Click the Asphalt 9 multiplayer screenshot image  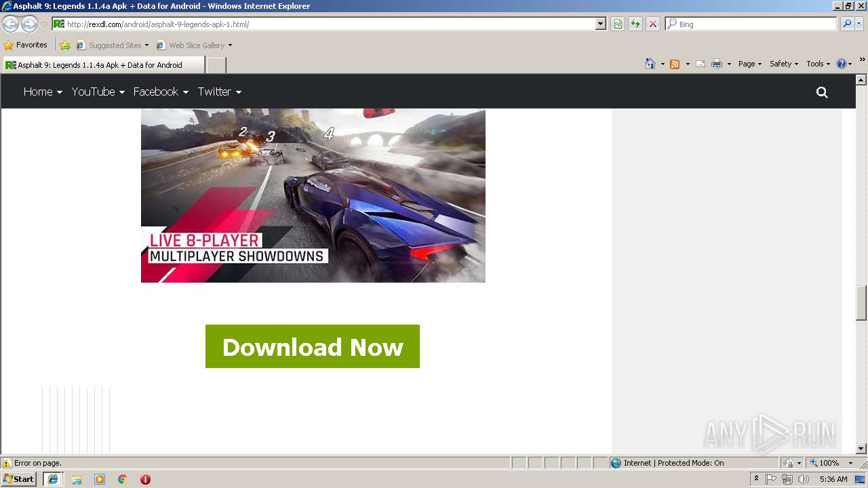pyautogui.click(x=313, y=196)
